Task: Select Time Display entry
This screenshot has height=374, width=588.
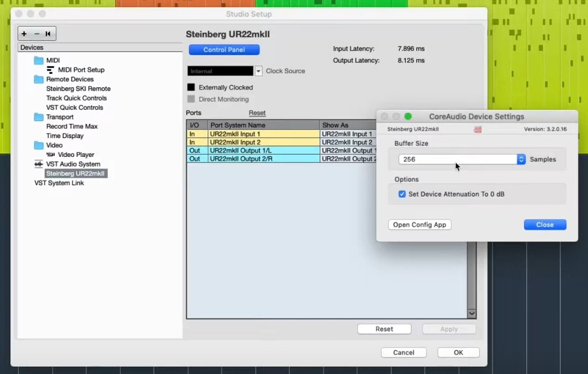Action: point(65,136)
